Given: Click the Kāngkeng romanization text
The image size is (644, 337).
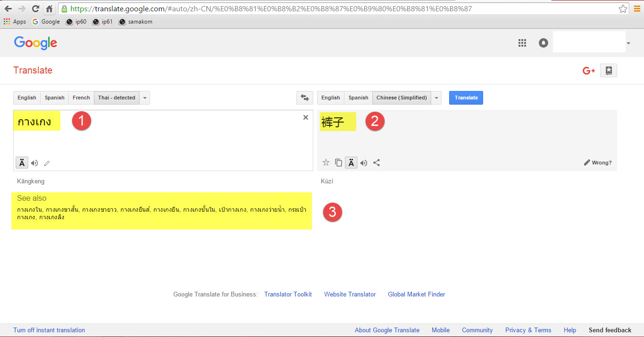Looking at the screenshot, I should point(31,181).
